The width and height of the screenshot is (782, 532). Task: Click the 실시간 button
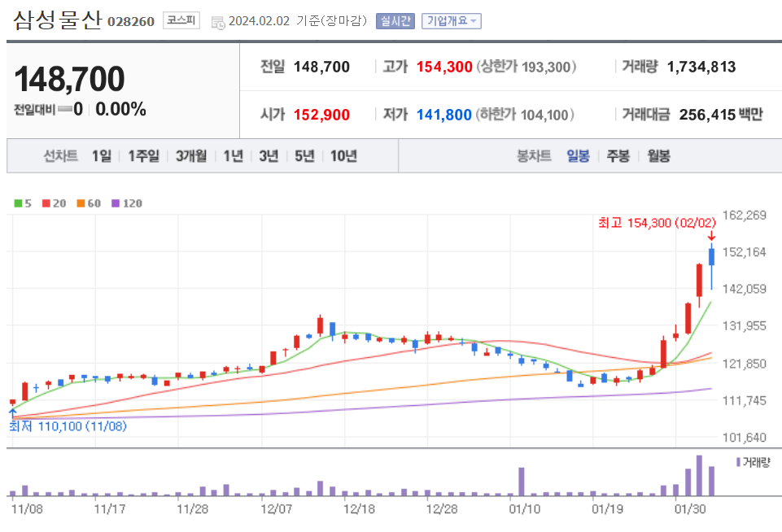(x=395, y=21)
